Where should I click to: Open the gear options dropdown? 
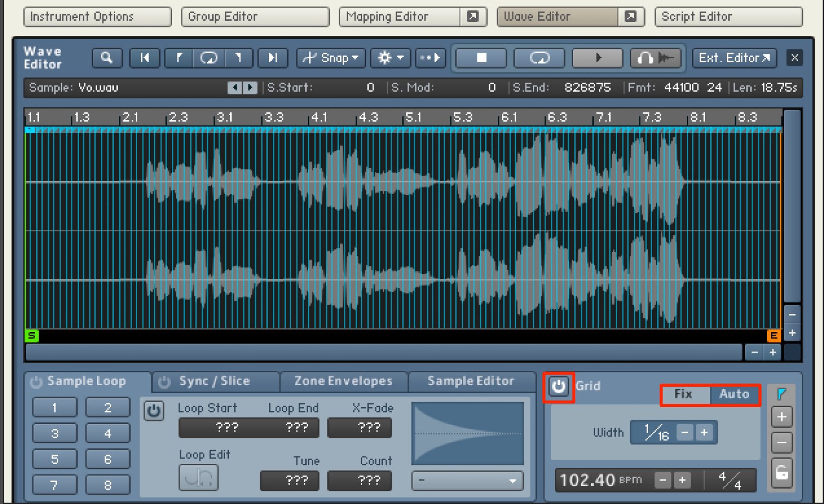(x=391, y=58)
